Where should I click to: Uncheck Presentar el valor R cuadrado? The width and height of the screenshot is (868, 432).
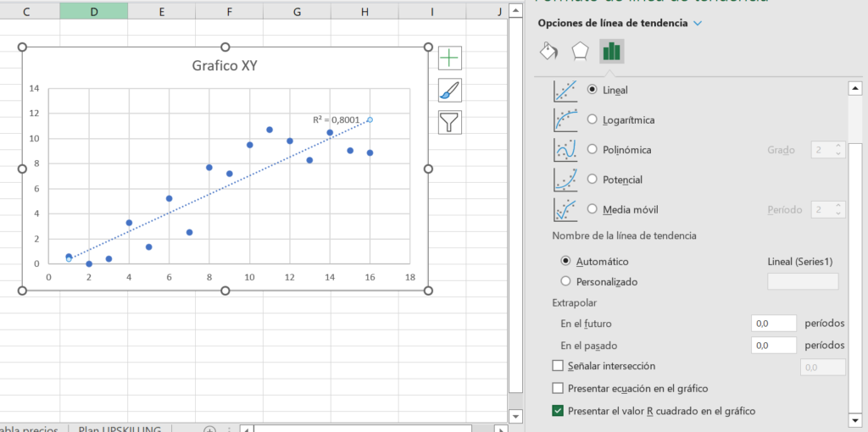click(x=558, y=411)
